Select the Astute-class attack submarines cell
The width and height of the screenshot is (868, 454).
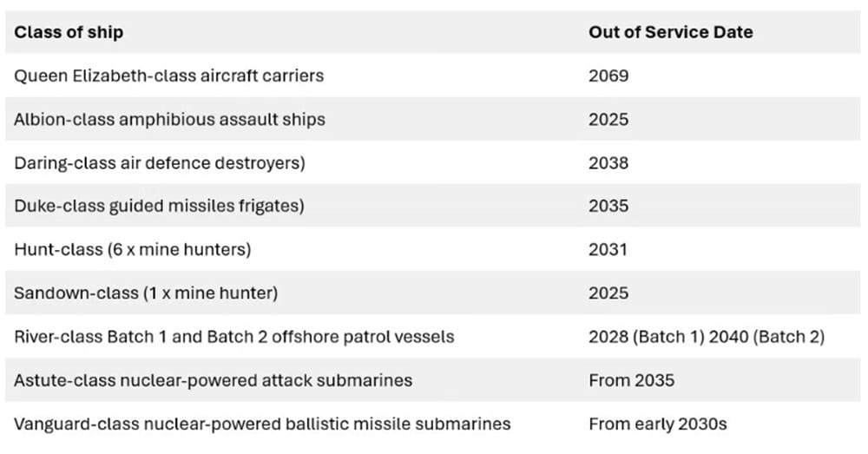[x=213, y=380]
